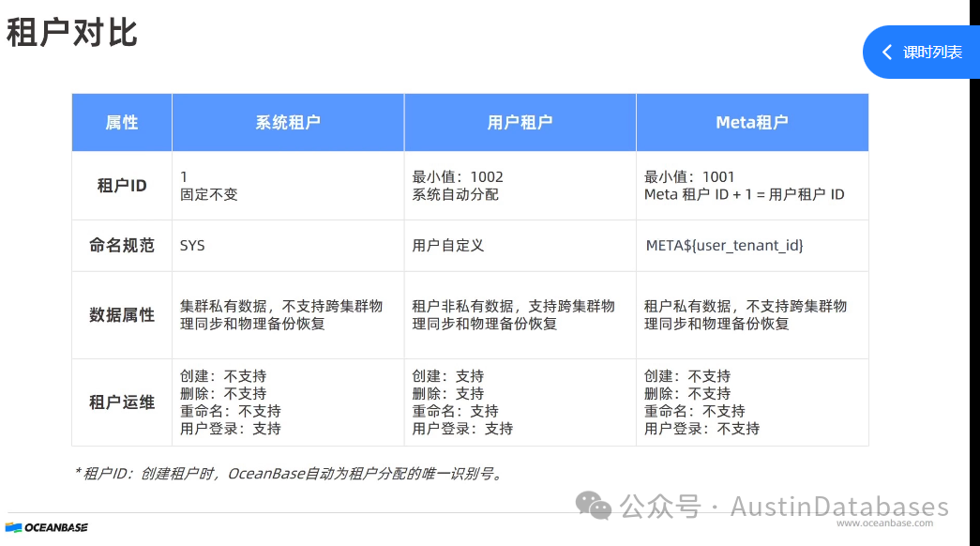Click the 租户运维 row label
980x546 pixels.
point(122,402)
